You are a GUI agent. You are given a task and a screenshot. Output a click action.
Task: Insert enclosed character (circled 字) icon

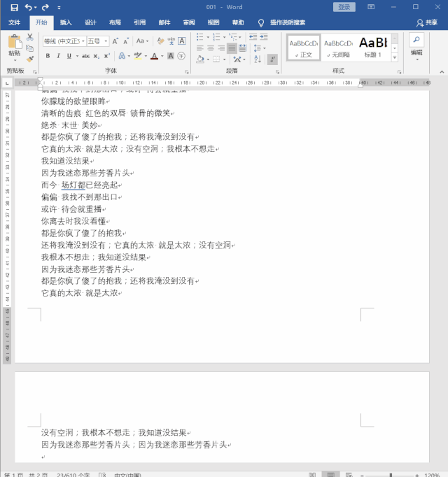[181, 56]
